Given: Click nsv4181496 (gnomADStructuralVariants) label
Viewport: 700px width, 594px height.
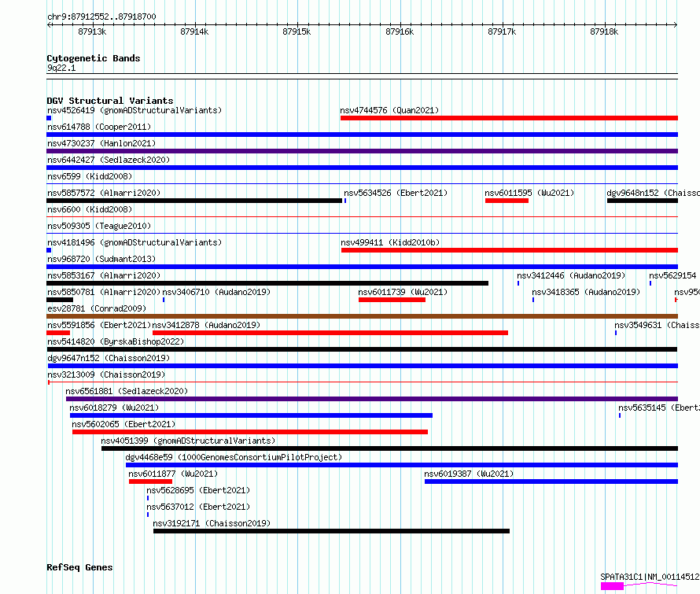Looking at the screenshot, I should [134, 242].
